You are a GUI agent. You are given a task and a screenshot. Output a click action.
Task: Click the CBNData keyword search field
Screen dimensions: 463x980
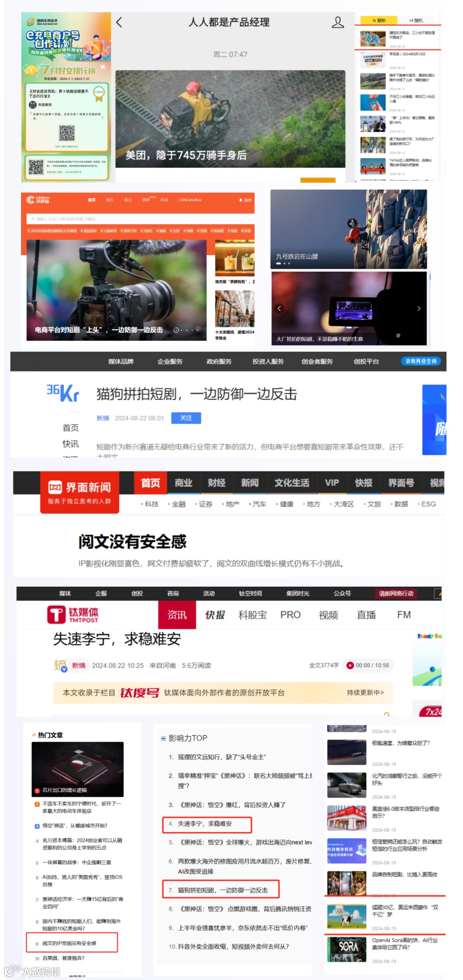tap(140, 219)
